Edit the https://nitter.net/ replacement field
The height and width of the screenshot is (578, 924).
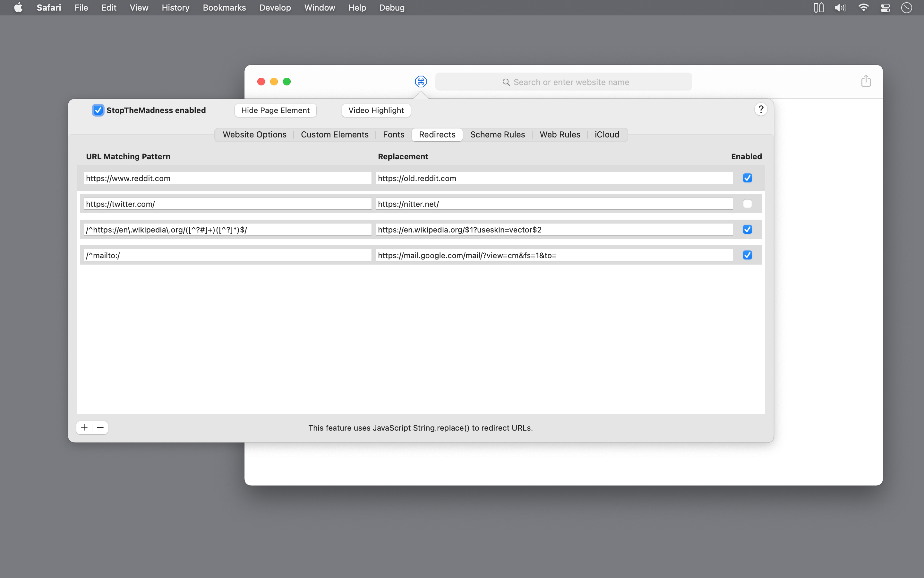click(x=554, y=204)
